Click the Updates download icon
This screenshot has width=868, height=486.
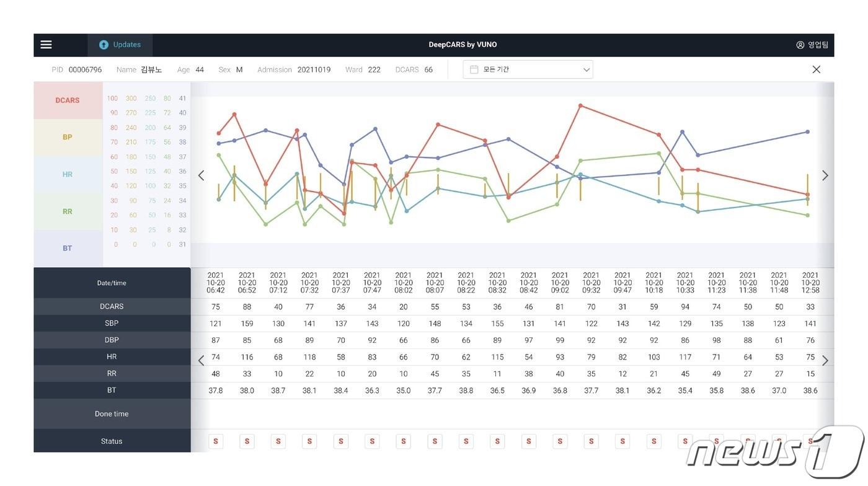(x=104, y=45)
